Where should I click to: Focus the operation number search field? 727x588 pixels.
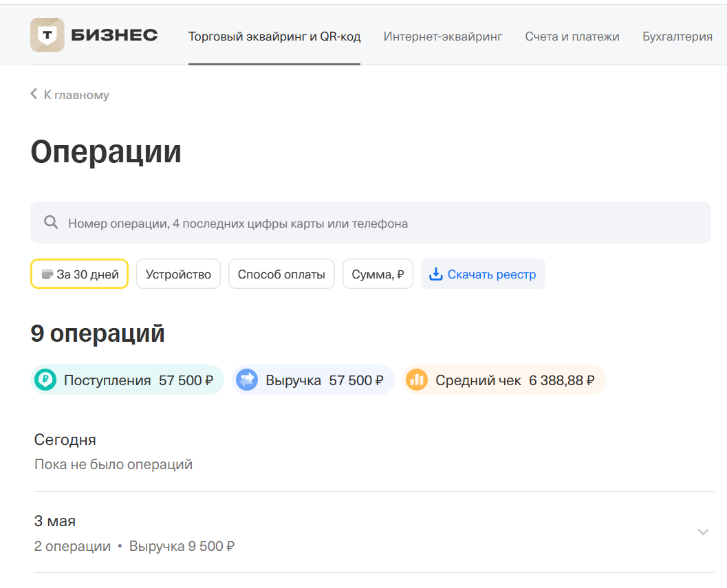click(371, 223)
